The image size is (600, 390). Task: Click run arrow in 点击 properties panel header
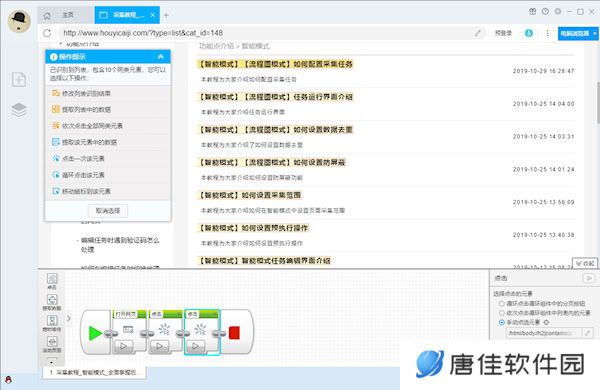(589, 278)
